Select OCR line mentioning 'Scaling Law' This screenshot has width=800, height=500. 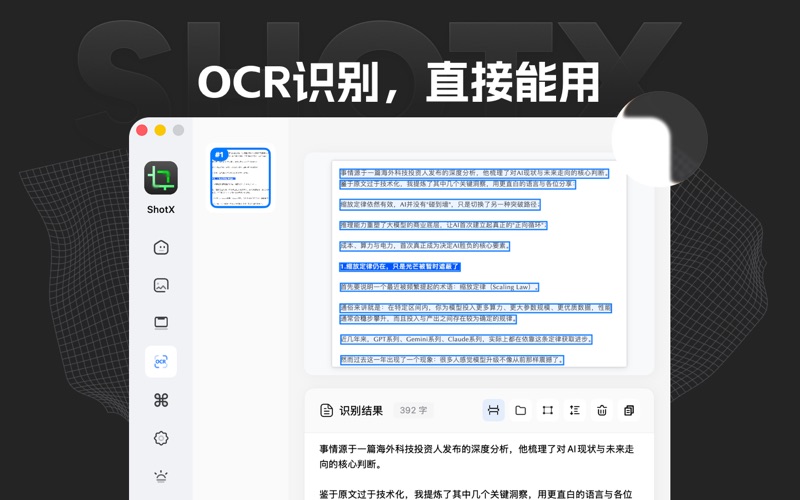coord(439,287)
